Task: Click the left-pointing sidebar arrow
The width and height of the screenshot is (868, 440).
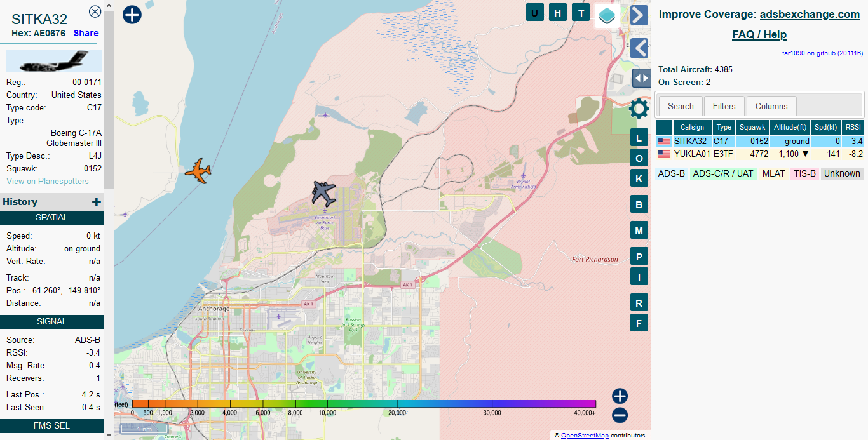Action: click(x=639, y=48)
